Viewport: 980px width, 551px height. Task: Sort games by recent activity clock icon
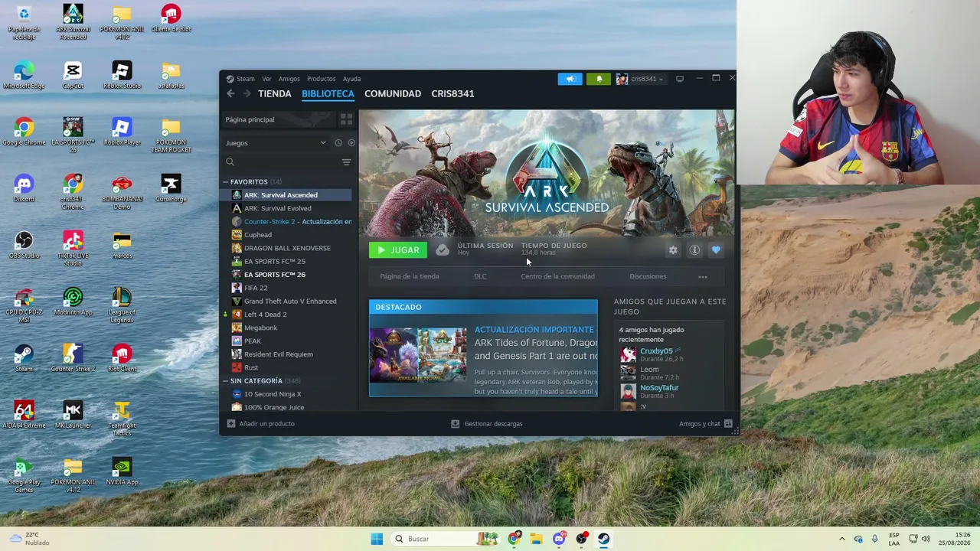338,143
